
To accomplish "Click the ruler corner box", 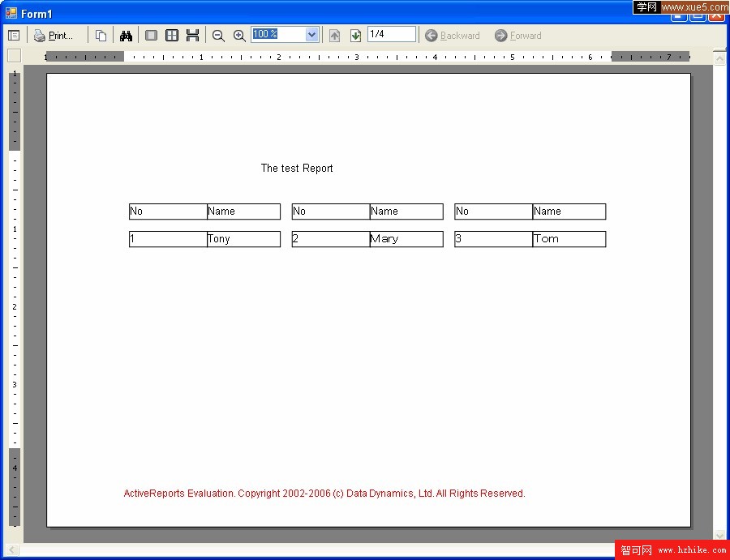I will tap(15, 56).
